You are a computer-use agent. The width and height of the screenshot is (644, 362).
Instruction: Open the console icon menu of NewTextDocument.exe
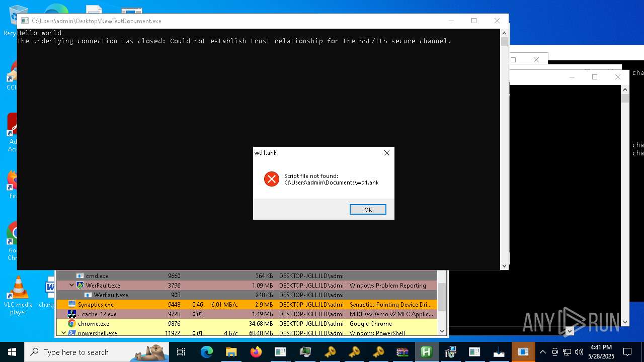tap(25, 21)
